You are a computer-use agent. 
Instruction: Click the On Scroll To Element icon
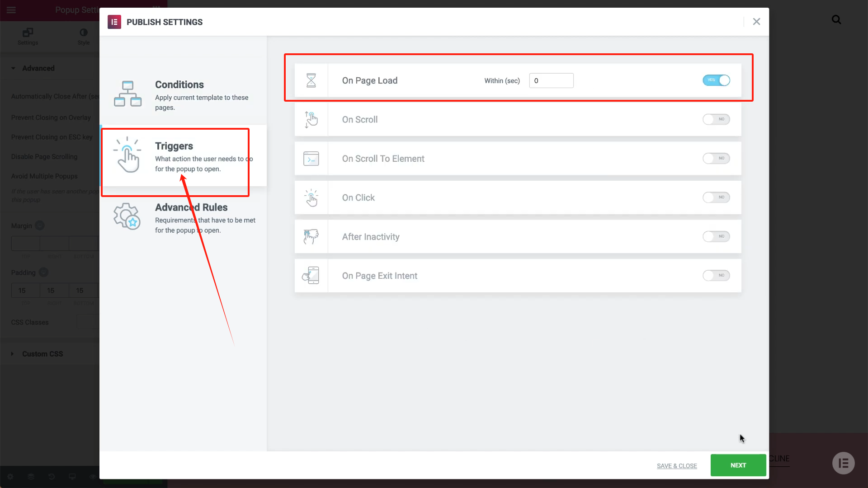pos(311,159)
